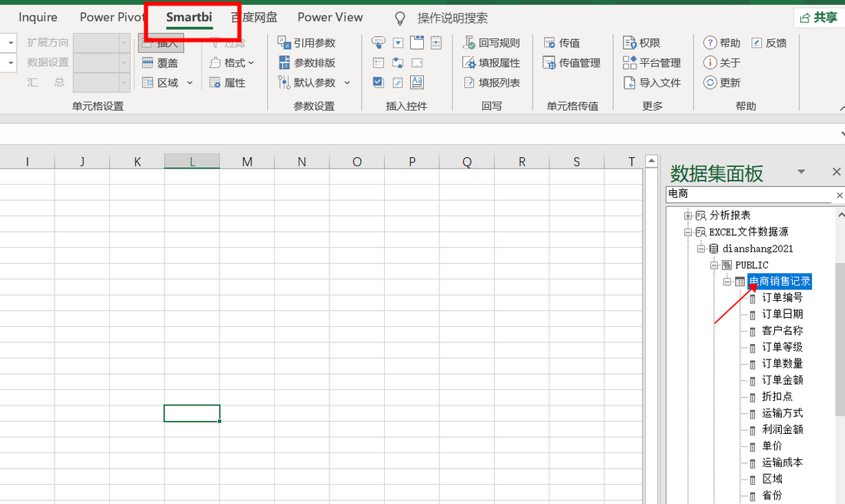Open the 数据集面板 options dropdown arrow
Screen dimensions: 845x504
point(801,172)
